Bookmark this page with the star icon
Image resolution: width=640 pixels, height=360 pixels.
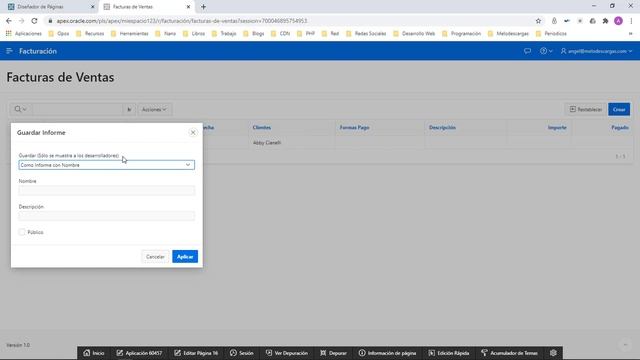538,21
